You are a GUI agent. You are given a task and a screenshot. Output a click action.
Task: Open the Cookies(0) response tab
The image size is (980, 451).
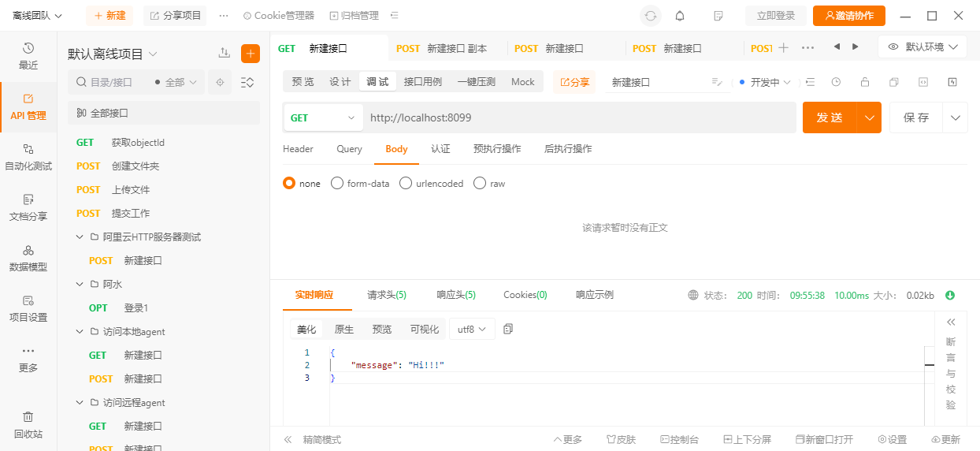pyautogui.click(x=525, y=295)
